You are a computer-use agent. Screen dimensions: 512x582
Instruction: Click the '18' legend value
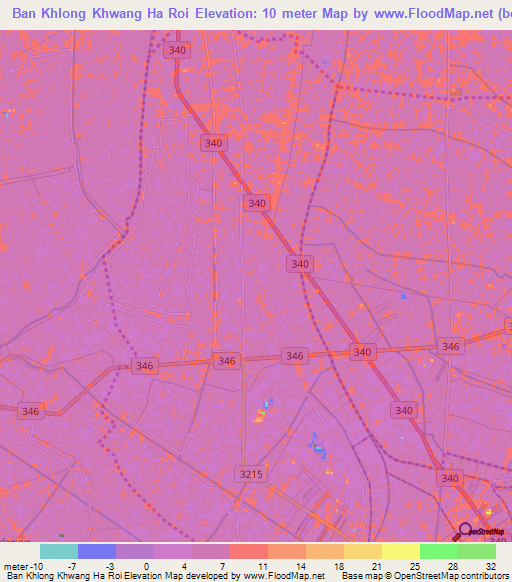(339, 567)
